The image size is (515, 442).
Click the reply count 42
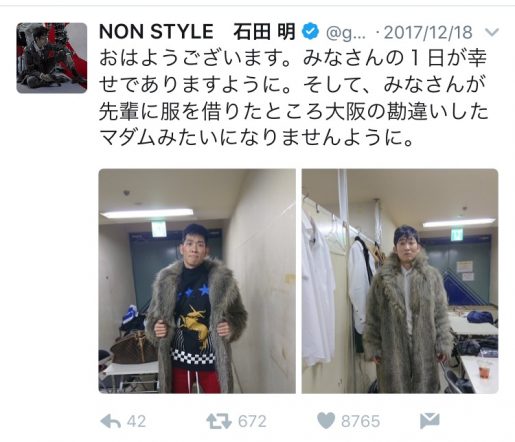tap(136, 421)
